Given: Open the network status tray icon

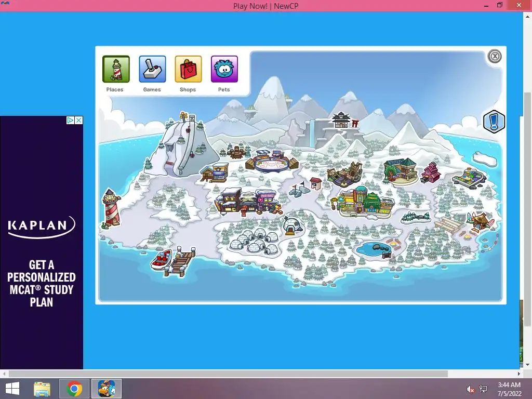Looking at the screenshot, I should point(483,389).
